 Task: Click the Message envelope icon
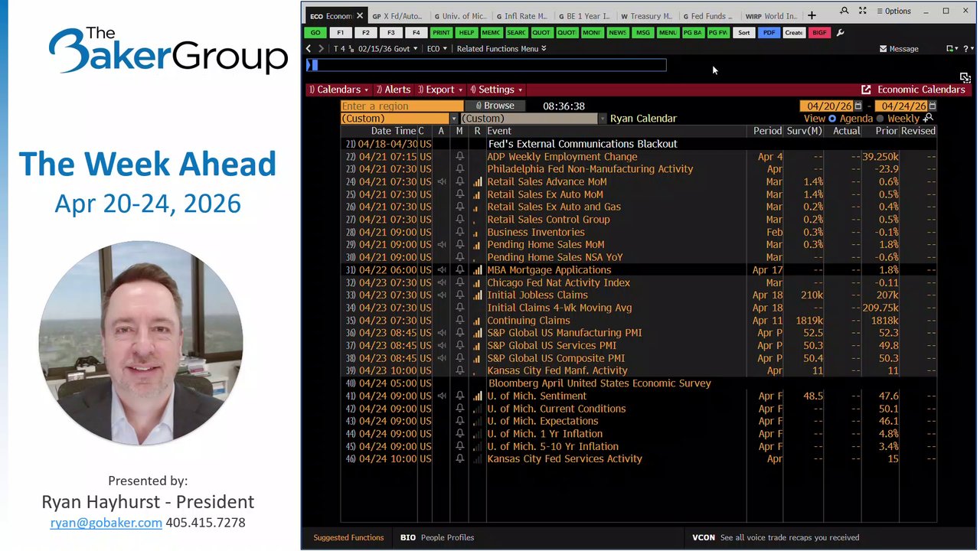pos(883,49)
